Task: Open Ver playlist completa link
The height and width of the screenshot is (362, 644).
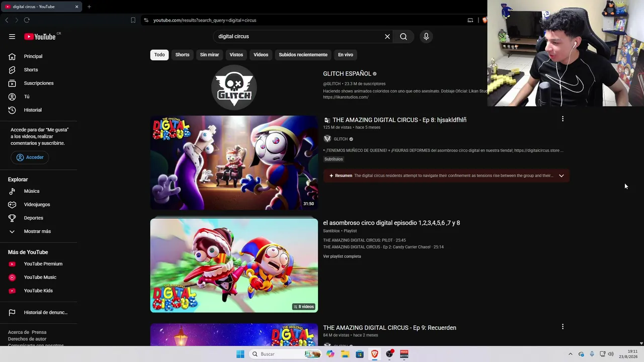Action: pyautogui.click(x=342, y=256)
